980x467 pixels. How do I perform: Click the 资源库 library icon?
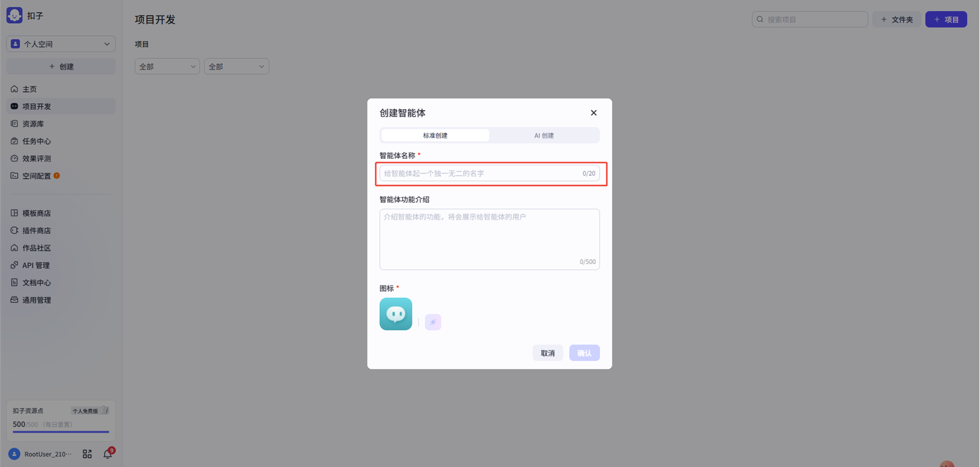tap(15, 124)
